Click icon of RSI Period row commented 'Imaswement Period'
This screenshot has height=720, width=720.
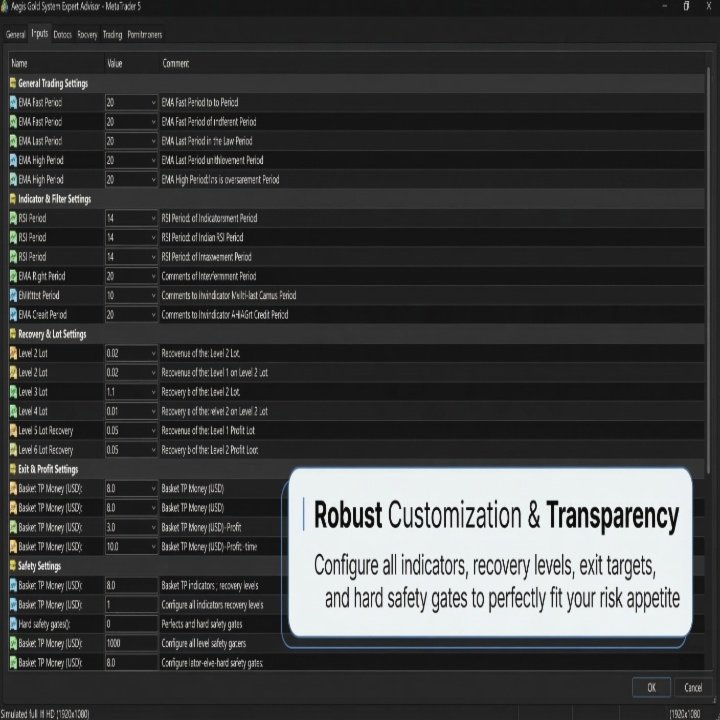(13, 257)
